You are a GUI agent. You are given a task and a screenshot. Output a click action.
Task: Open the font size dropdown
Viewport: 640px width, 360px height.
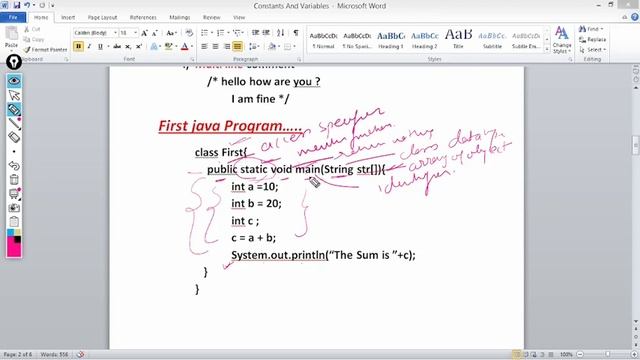click(136, 33)
